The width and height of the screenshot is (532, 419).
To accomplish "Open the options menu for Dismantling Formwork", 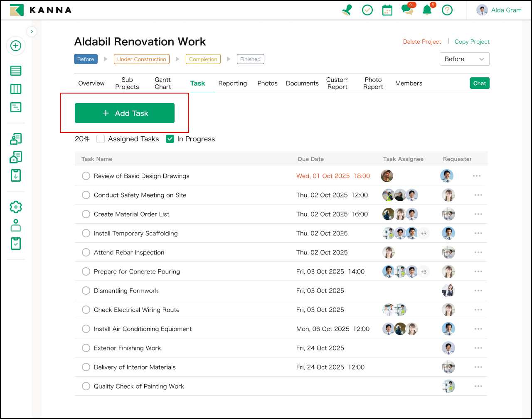I will click(478, 291).
